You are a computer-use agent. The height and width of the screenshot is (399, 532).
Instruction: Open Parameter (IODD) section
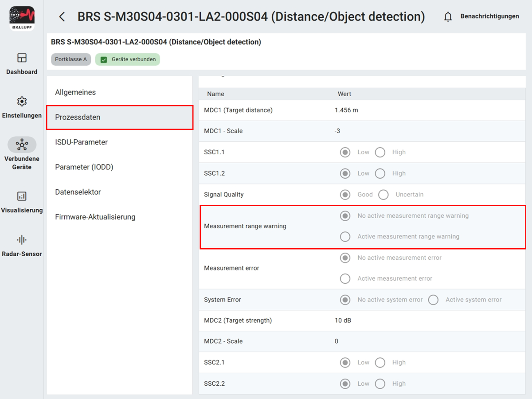(x=84, y=167)
